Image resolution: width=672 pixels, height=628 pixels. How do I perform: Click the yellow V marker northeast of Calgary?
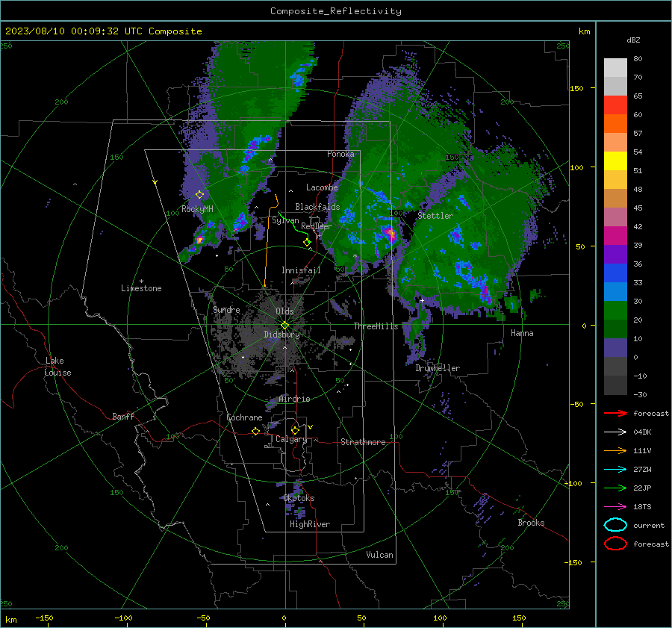[x=311, y=427]
